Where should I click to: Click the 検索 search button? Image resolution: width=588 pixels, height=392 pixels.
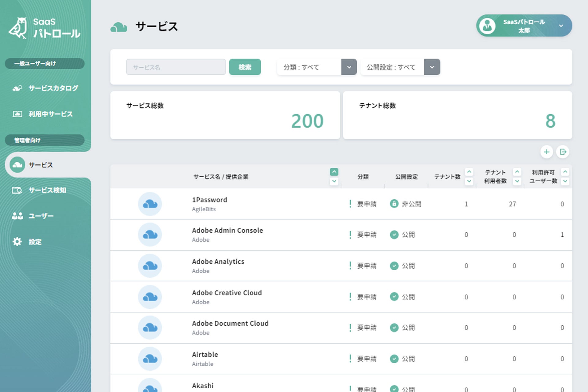click(x=245, y=67)
